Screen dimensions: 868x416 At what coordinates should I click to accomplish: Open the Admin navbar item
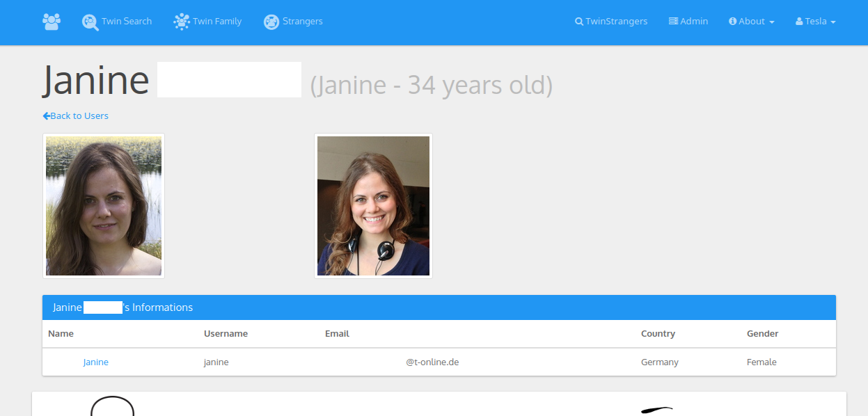click(688, 22)
